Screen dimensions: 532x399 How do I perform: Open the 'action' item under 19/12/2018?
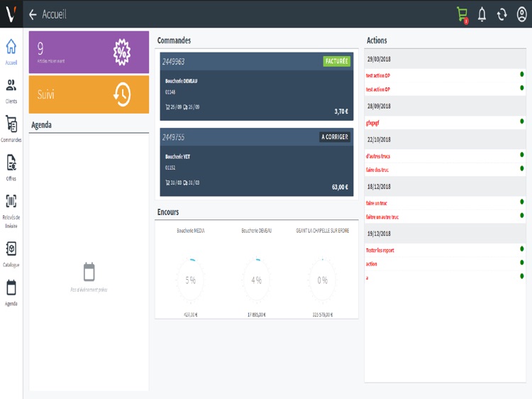(445, 264)
